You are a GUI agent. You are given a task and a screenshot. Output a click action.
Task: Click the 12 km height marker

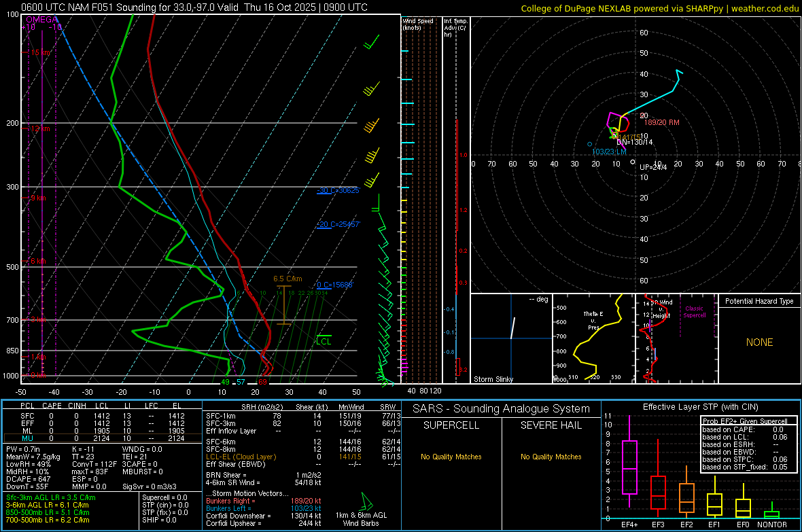[40, 128]
